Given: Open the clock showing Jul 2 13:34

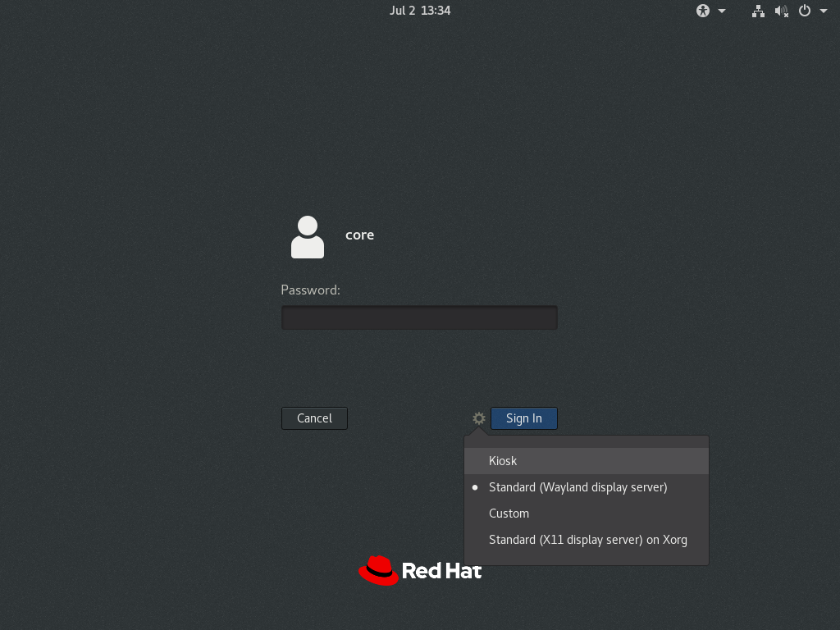Looking at the screenshot, I should click(420, 11).
